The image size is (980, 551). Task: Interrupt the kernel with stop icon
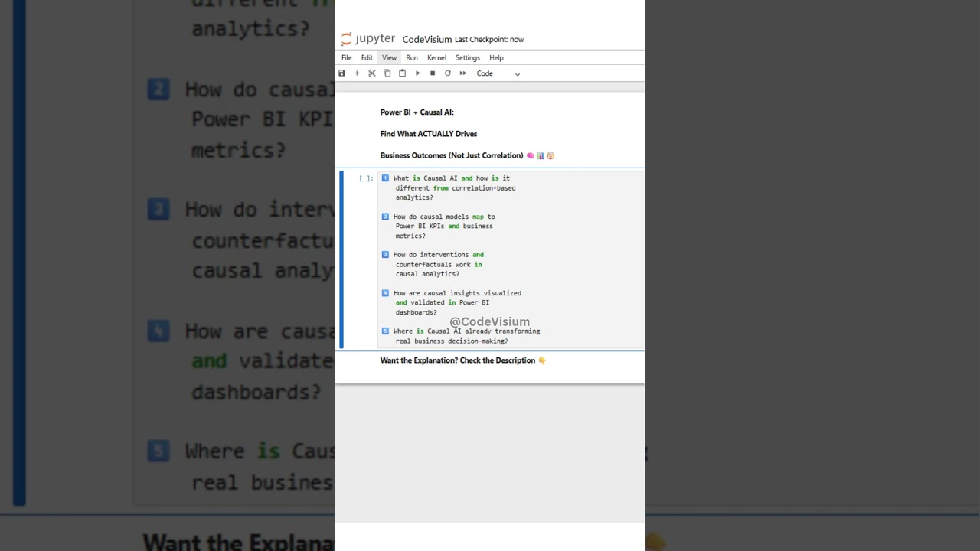(433, 73)
